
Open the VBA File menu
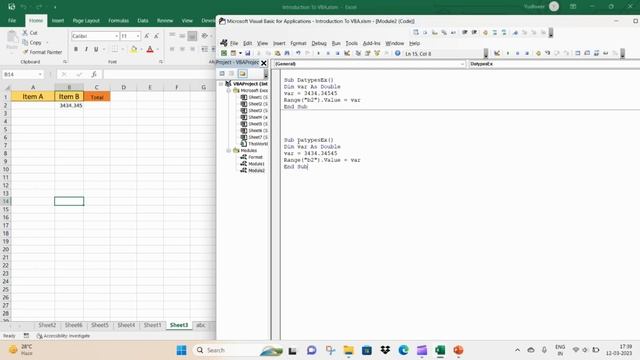pyautogui.click(x=234, y=43)
